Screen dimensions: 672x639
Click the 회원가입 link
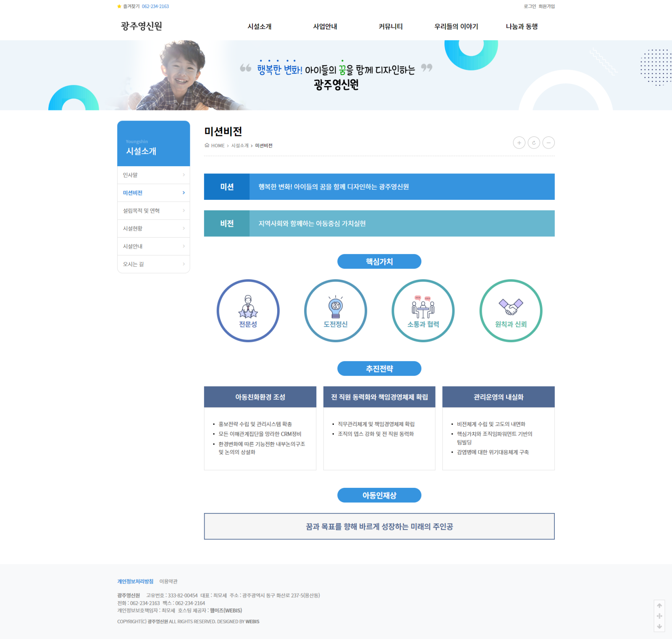click(546, 6)
